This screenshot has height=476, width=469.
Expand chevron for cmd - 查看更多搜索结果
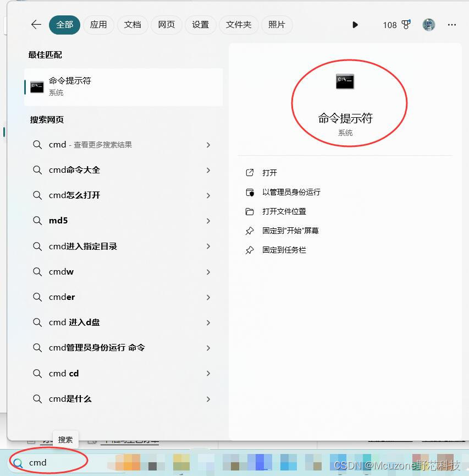(208, 145)
